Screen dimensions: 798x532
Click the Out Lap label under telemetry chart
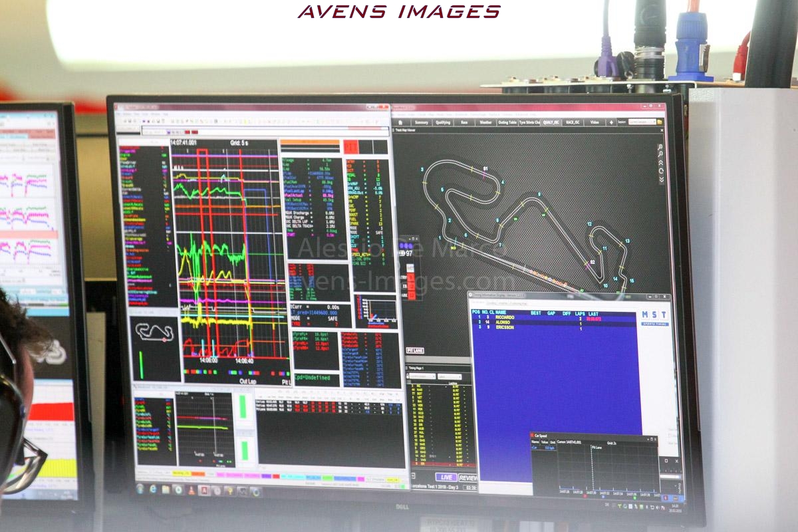pyautogui.click(x=247, y=381)
